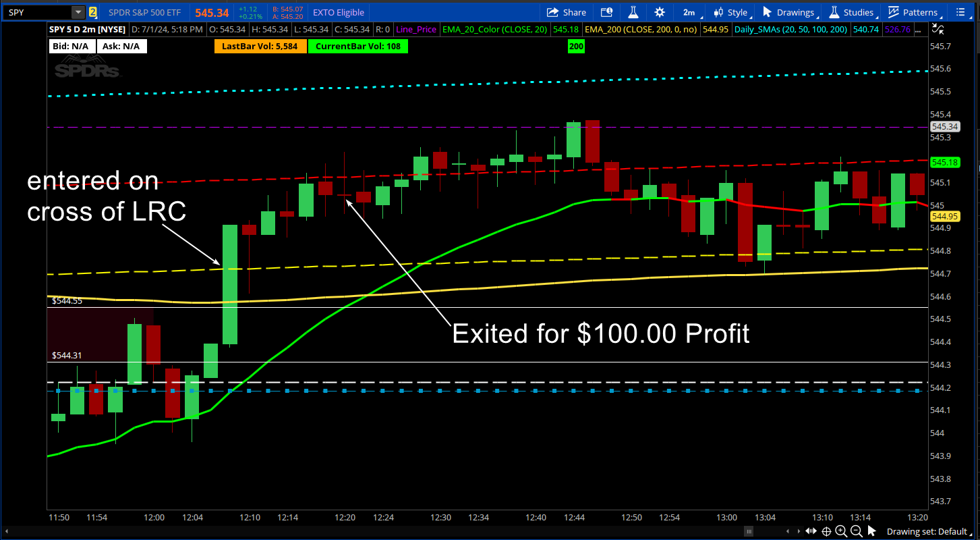This screenshot has height=540, width=980.
Task: Expand the SPY symbol dropdown arrow
Action: [78, 12]
